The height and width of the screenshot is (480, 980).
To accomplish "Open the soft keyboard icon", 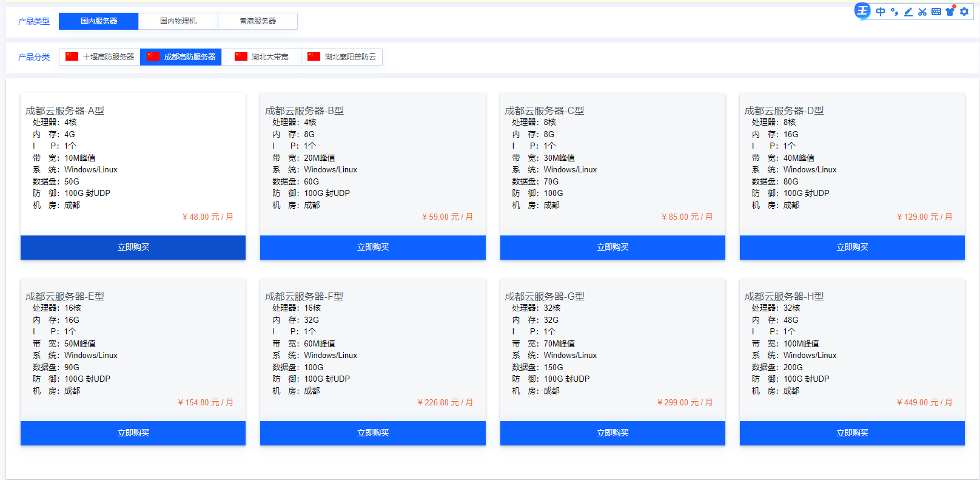I will pyautogui.click(x=936, y=12).
